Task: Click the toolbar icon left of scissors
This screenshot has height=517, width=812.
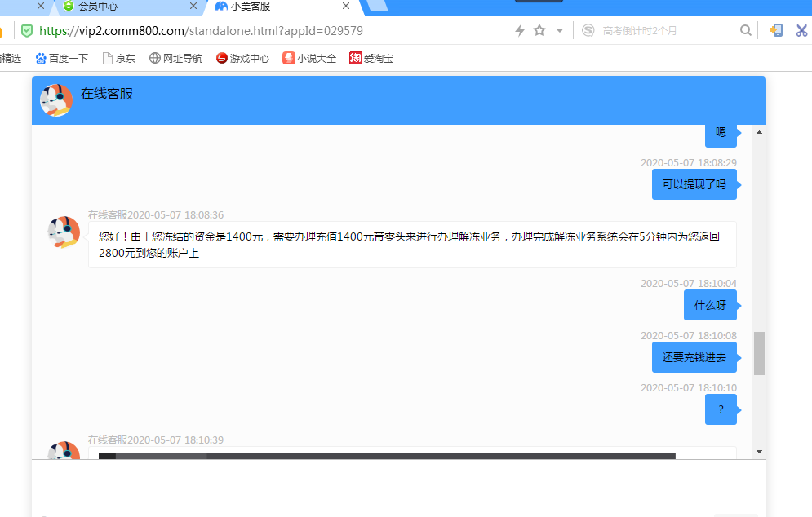Action: point(776,31)
